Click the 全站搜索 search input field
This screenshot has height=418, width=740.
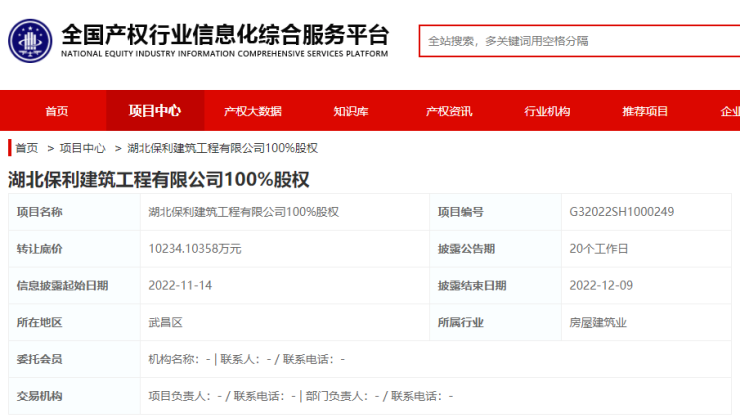coord(579,41)
